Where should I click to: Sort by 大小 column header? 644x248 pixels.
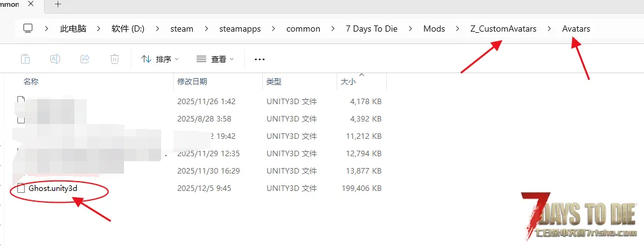click(x=347, y=81)
